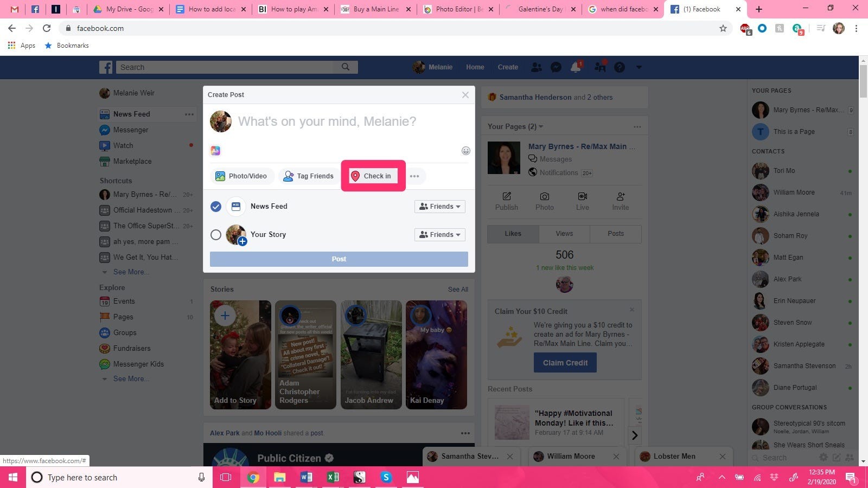This screenshot has height=488, width=868.
Task: Click the Friend Requests icon
Action: click(536, 67)
